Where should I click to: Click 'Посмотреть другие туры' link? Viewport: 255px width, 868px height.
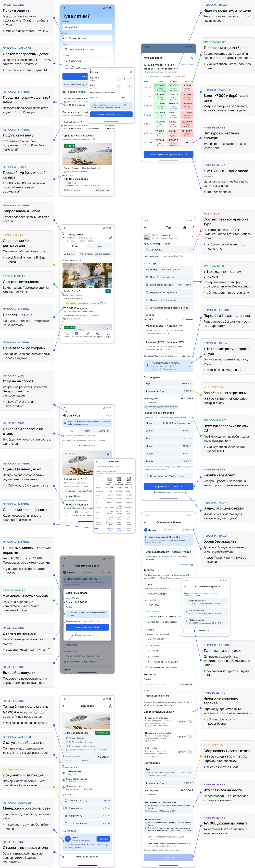87,635
